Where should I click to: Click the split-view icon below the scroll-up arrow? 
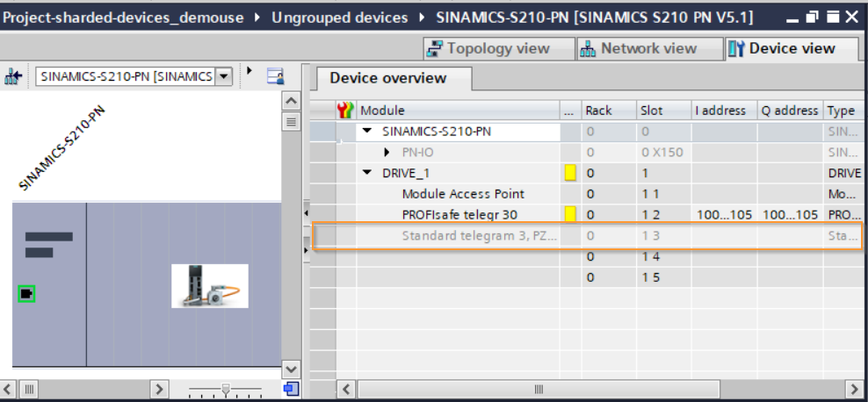pyautogui.click(x=291, y=121)
